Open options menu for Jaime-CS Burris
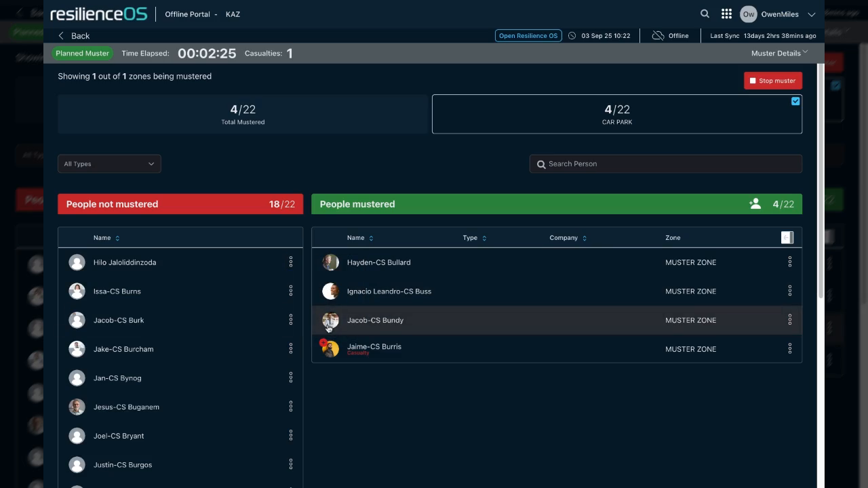The image size is (868, 488). click(x=790, y=348)
